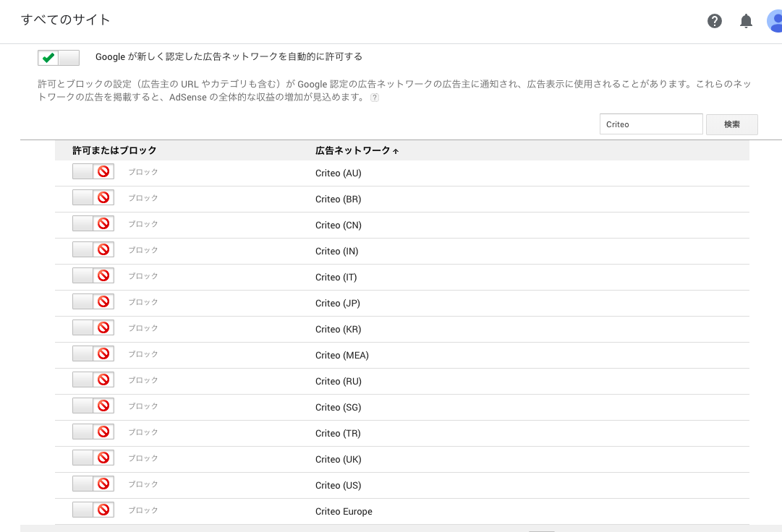
Task: Click ブロック label in Criteo (MEA) row
Action: [143, 353]
